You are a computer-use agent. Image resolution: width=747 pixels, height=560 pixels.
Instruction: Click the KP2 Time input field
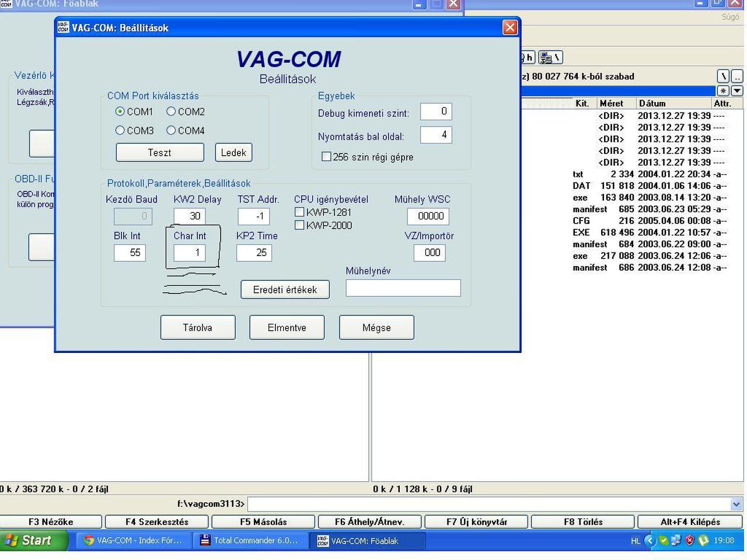click(254, 253)
